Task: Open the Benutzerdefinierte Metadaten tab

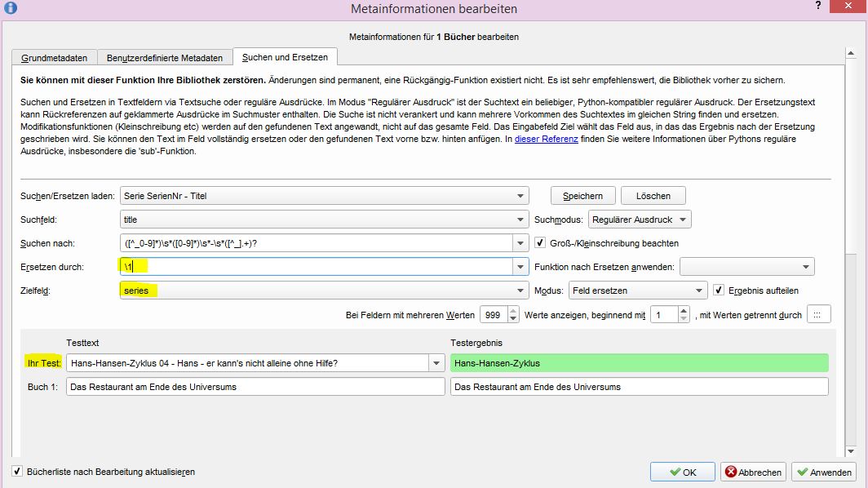Action: tap(165, 58)
